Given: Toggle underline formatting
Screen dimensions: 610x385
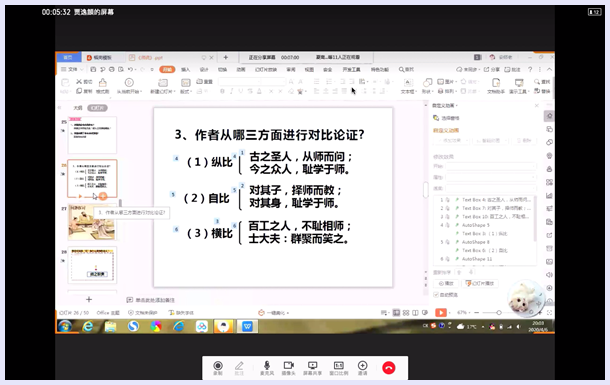Looking at the screenshot, I should pos(241,91).
